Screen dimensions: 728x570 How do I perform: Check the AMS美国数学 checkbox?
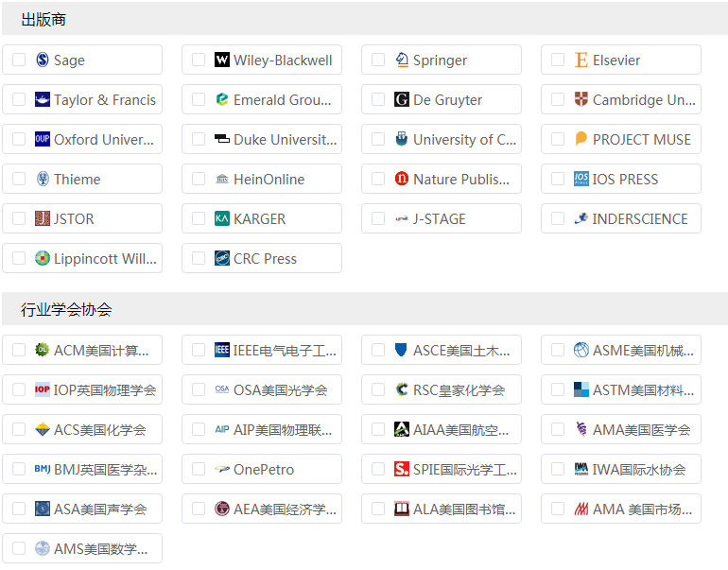pos(19,548)
